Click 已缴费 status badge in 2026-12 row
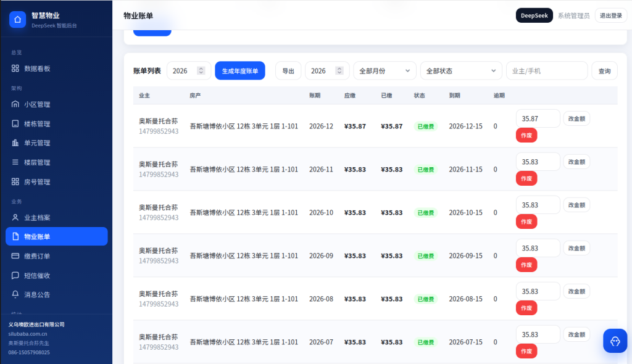This screenshot has width=632, height=364. pyautogui.click(x=426, y=126)
